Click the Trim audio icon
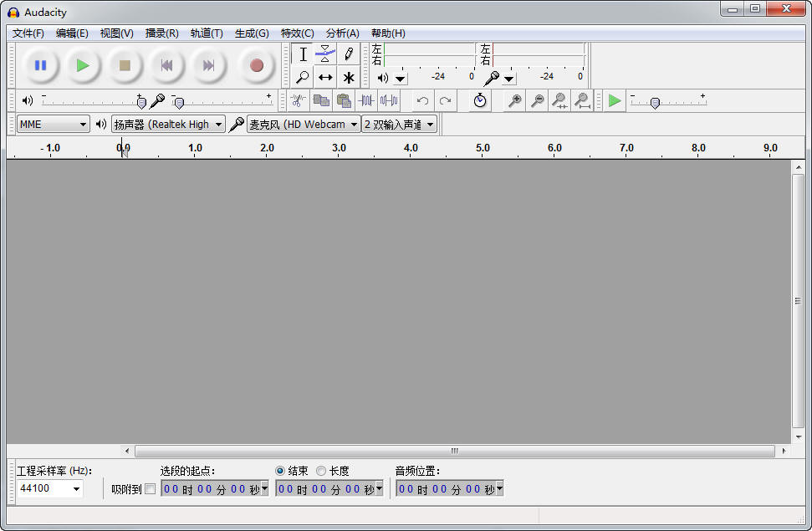The height and width of the screenshot is (531, 812). (366, 100)
